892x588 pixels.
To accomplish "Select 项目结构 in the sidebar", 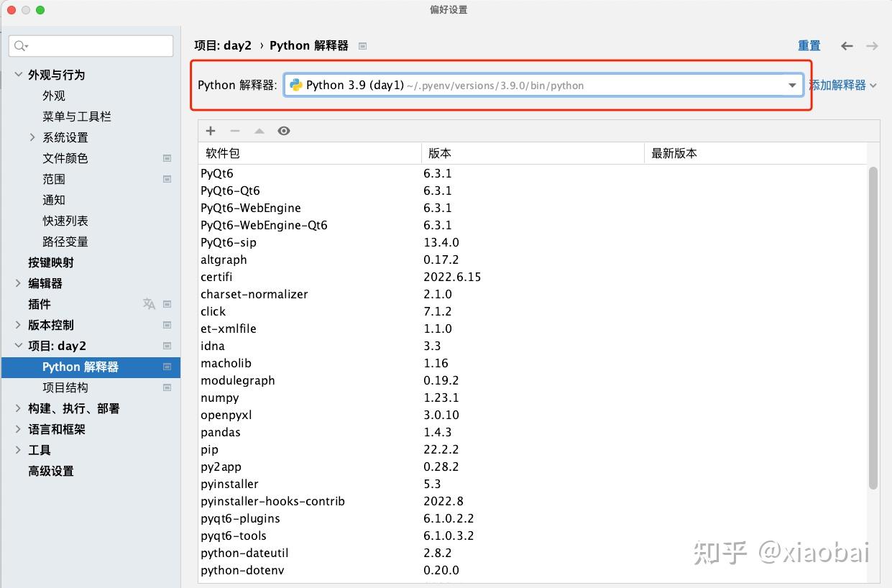I will [x=64, y=387].
